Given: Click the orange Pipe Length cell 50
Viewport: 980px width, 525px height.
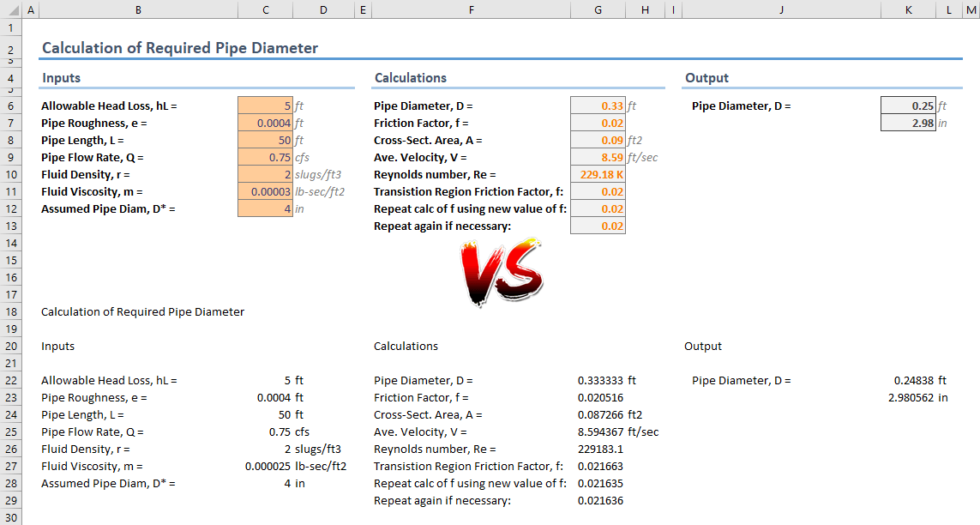Looking at the screenshot, I should click(266, 140).
